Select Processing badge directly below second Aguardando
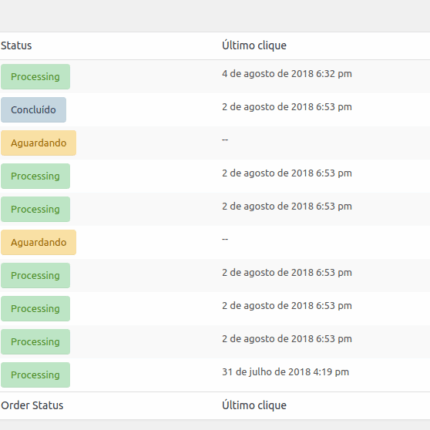 pyautogui.click(x=35, y=275)
